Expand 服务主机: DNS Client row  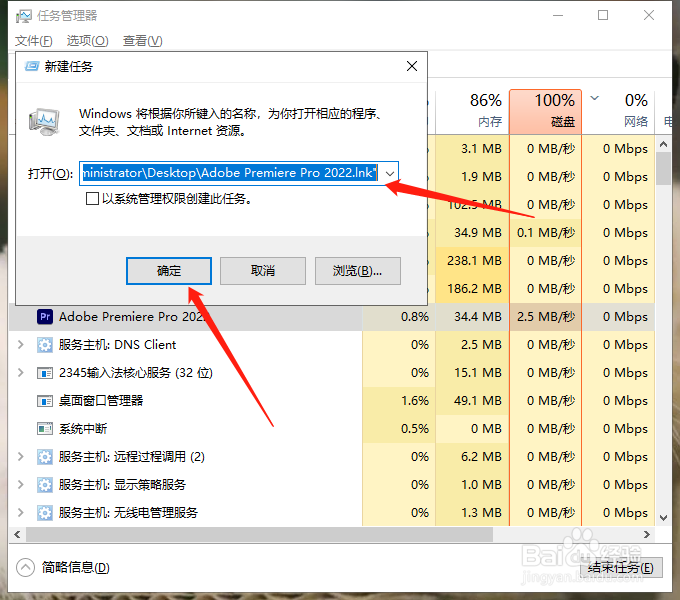tap(20, 345)
